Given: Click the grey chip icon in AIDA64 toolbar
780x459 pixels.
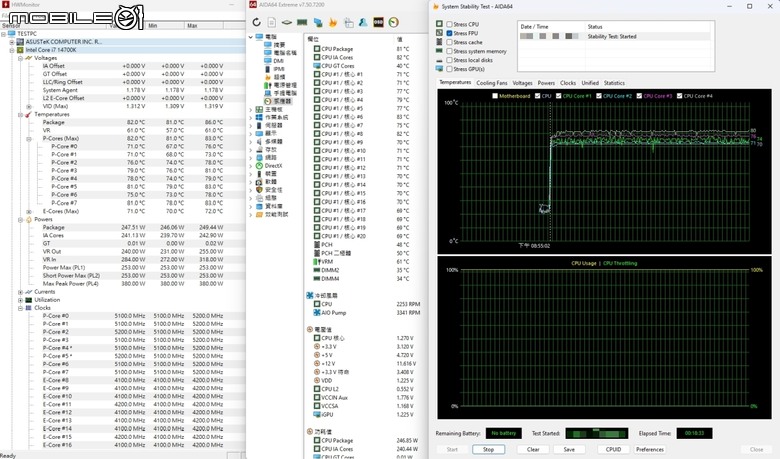Looking at the screenshot, I should pos(287,22).
